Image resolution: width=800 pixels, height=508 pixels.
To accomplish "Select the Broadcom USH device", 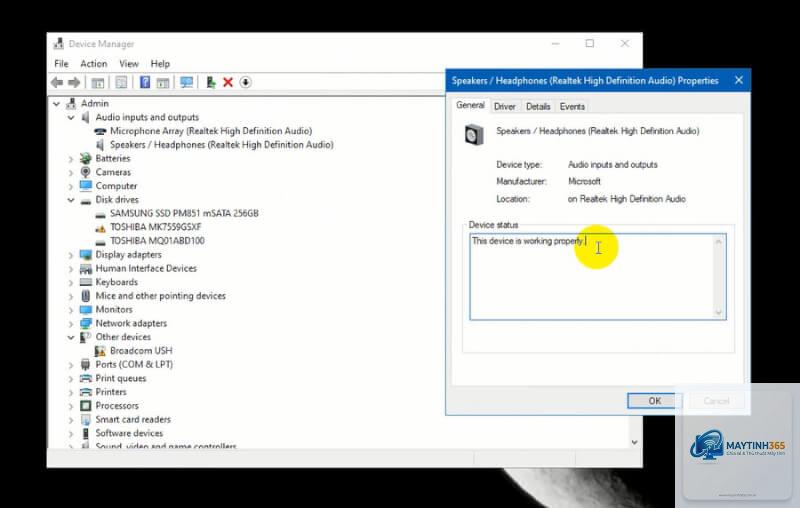I will 141,351.
